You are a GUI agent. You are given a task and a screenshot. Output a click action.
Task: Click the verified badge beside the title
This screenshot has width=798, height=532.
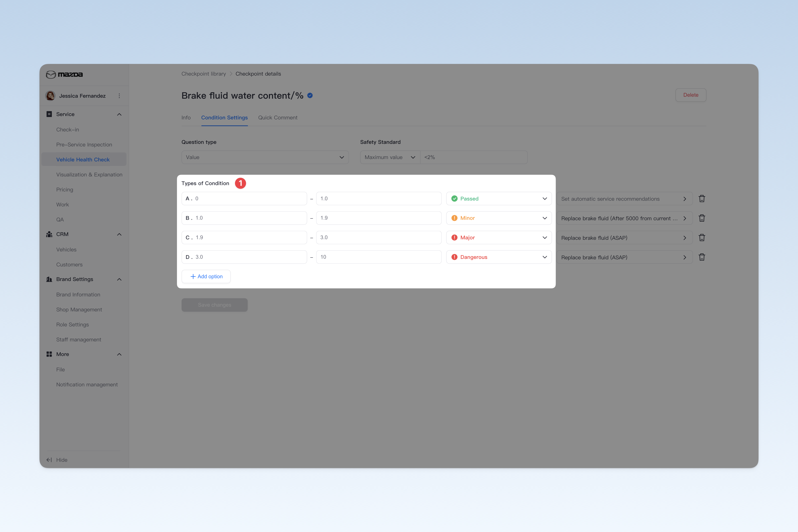tap(310, 96)
